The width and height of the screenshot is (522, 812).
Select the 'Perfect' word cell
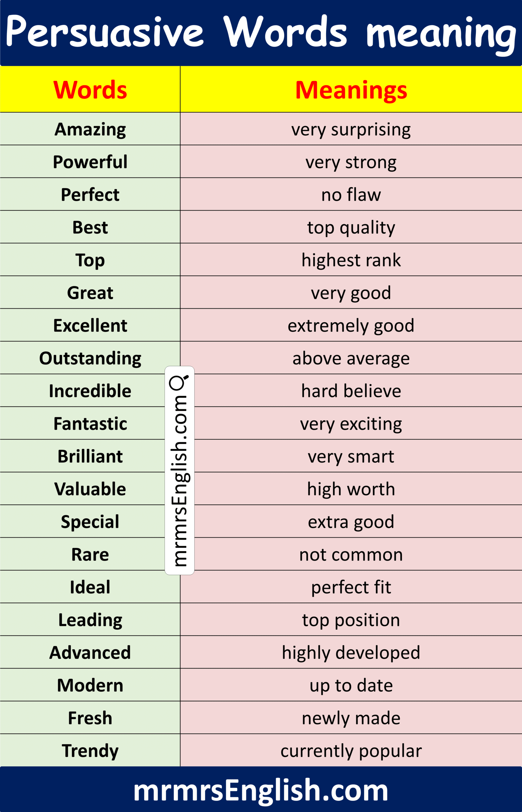[x=90, y=195]
